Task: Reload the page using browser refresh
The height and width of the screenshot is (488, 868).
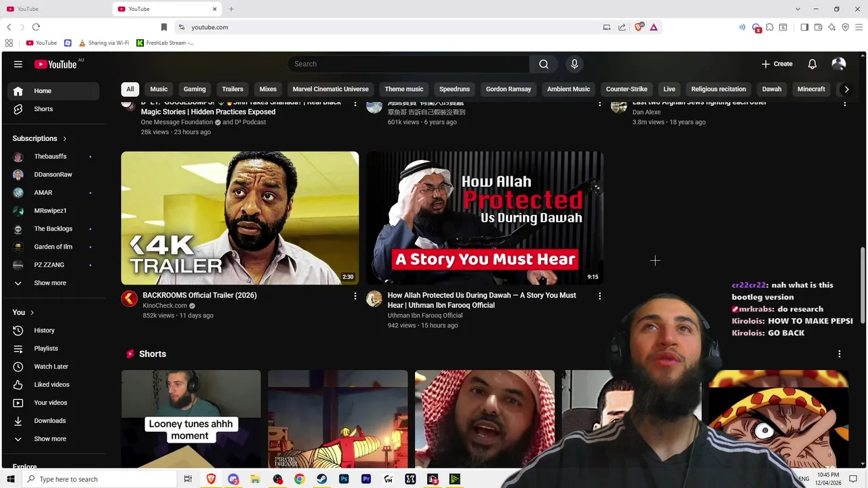Action: tap(36, 27)
